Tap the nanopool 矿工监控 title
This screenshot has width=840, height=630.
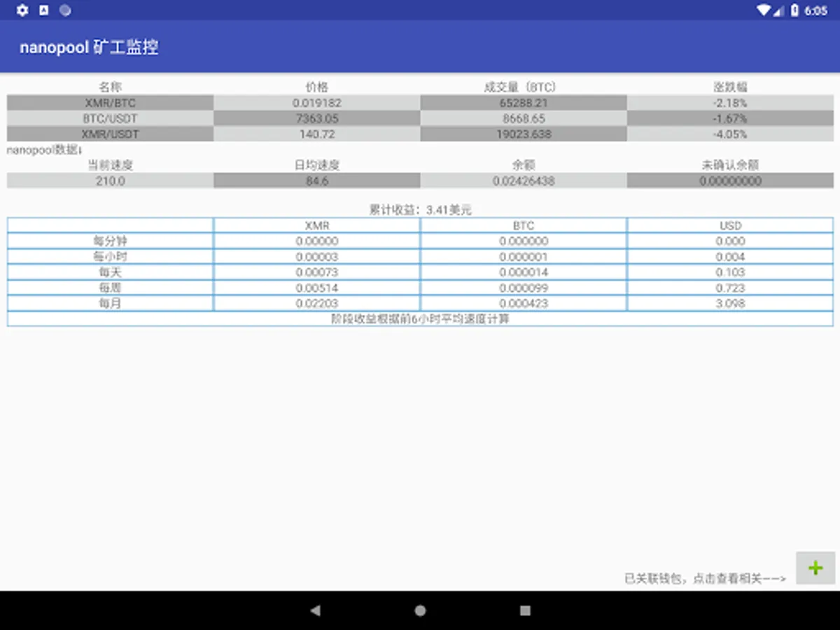click(89, 48)
